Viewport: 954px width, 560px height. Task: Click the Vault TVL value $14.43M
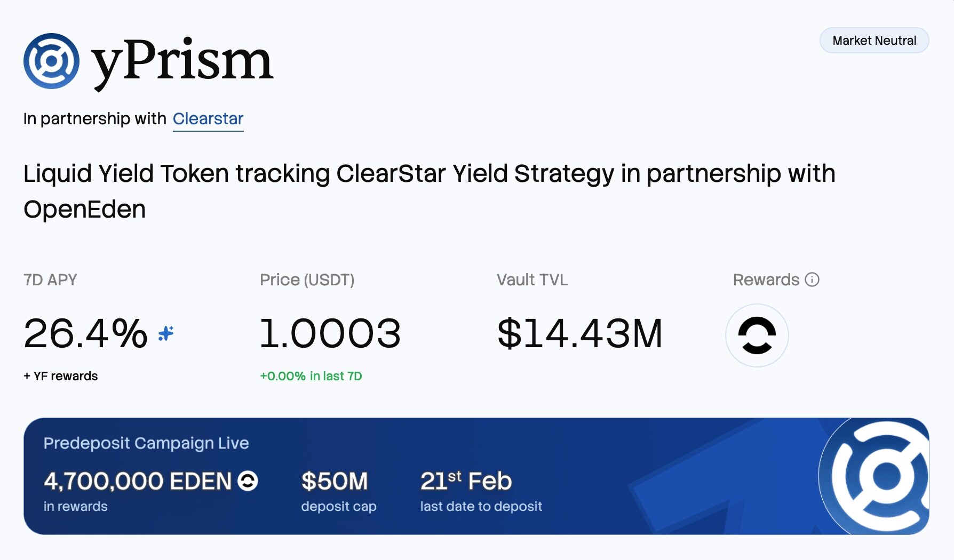tap(580, 333)
